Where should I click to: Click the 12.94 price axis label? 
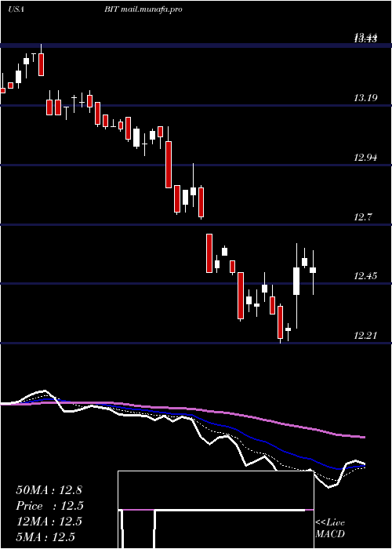click(x=365, y=158)
